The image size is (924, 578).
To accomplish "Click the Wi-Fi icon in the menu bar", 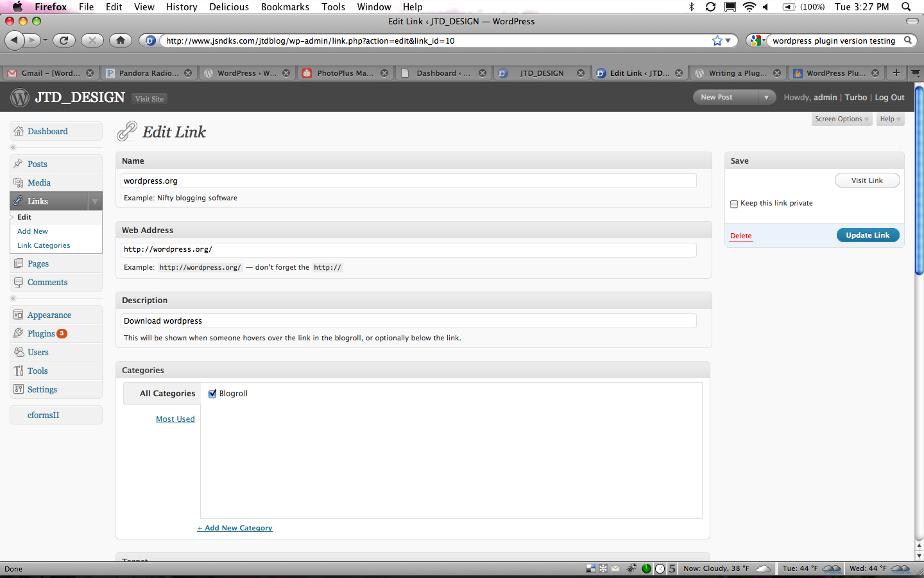I will (749, 7).
